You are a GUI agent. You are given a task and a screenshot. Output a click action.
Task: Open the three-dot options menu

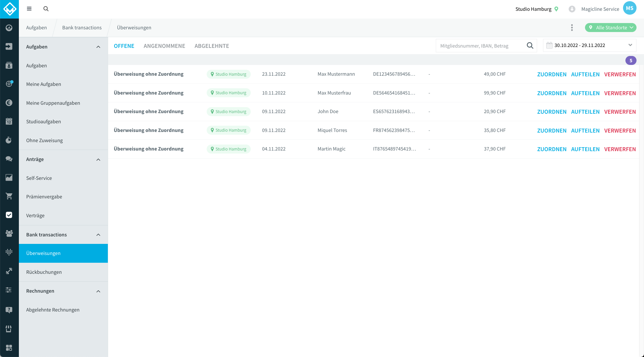click(572, 28)
